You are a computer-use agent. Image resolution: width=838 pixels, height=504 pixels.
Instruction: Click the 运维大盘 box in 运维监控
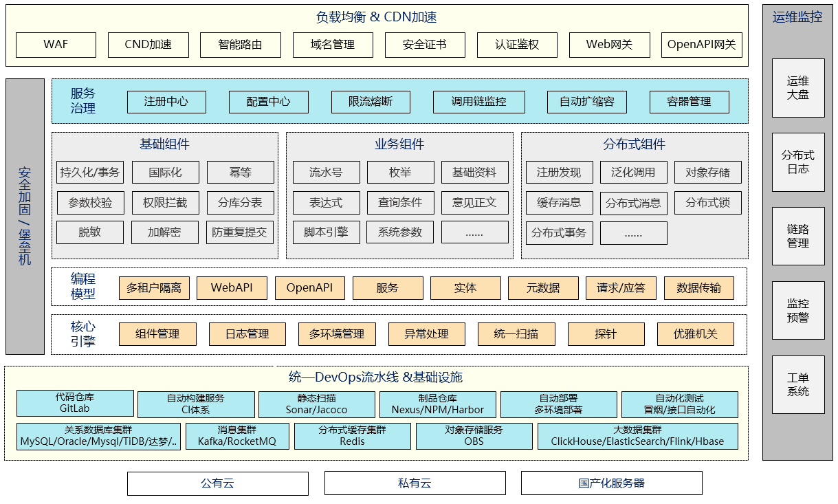pos(798,88)
